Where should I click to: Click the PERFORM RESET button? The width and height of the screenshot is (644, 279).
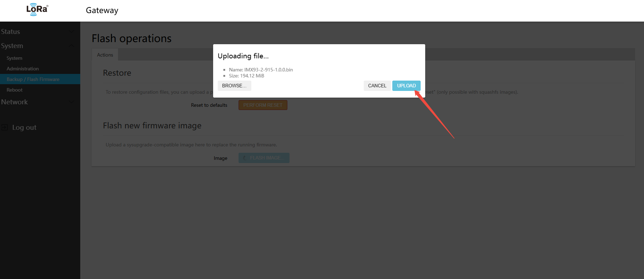263,105
